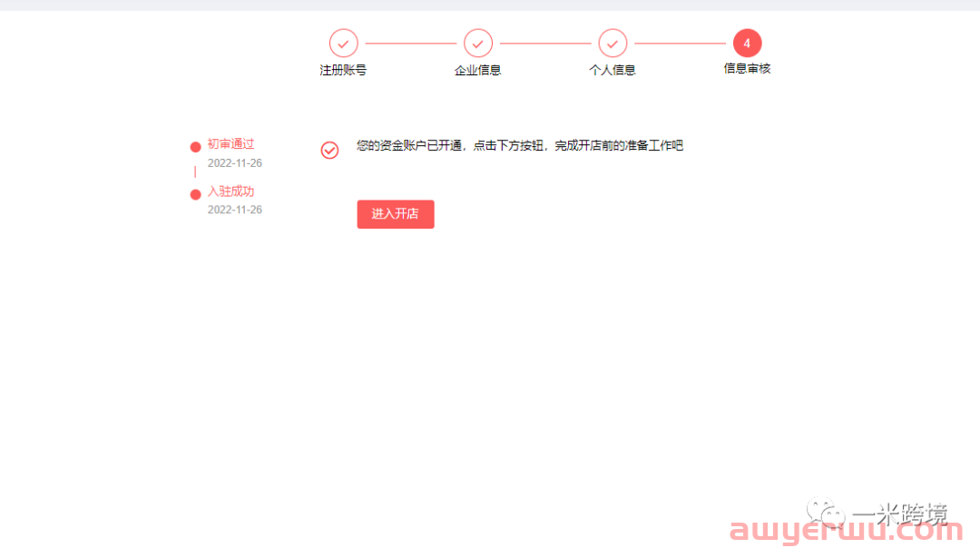Screen dimensions: 980x558
Task: Select the 入驻成功 timeline entry text
Action: 230,191
